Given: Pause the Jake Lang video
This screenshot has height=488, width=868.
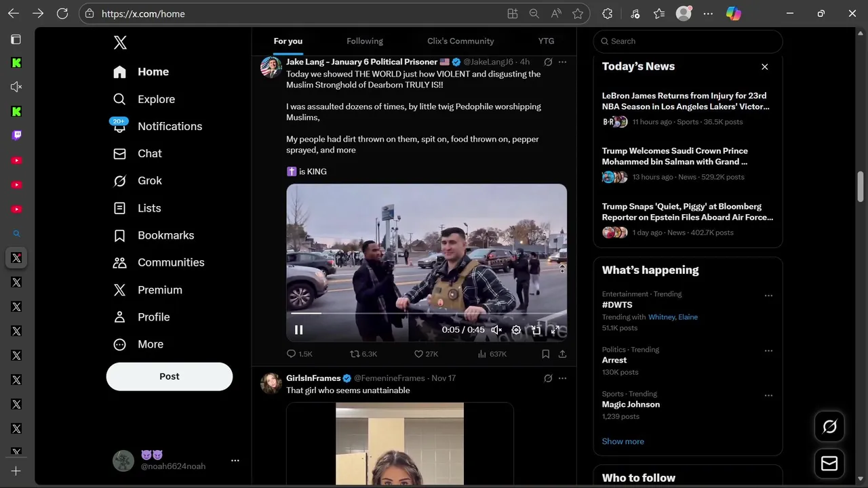Looking at the screenshot, I should tap(298, 330).
